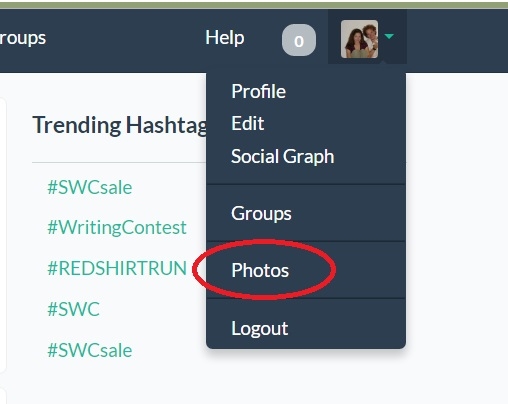Open the user avatar photo menu
Image resolution: width=508 pixels, height=404 pixels.
359,39
